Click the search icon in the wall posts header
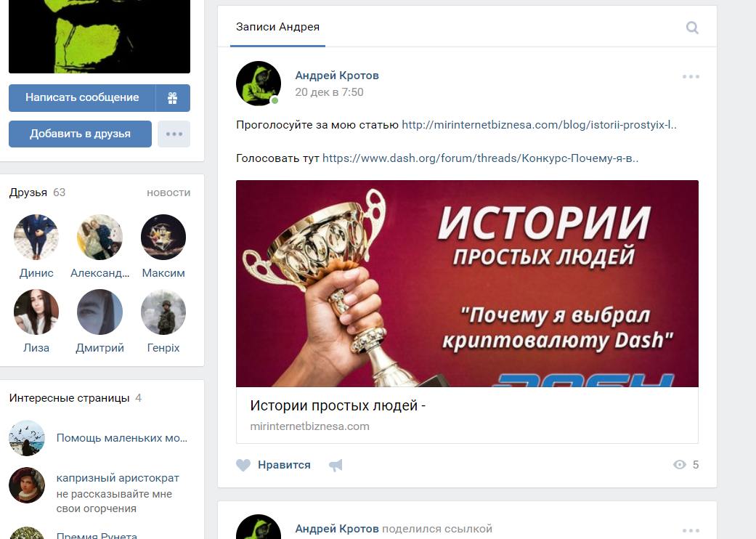This screenshot has height=539, width=756. [692, 28]
